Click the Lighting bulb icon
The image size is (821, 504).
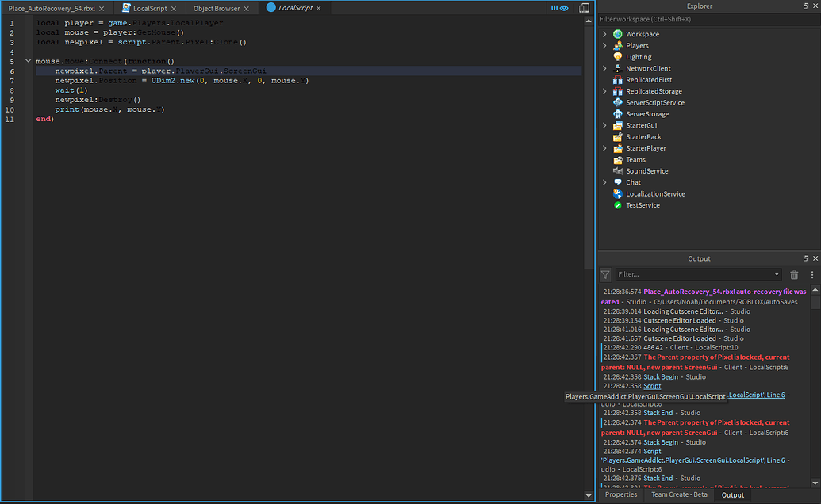618,57
